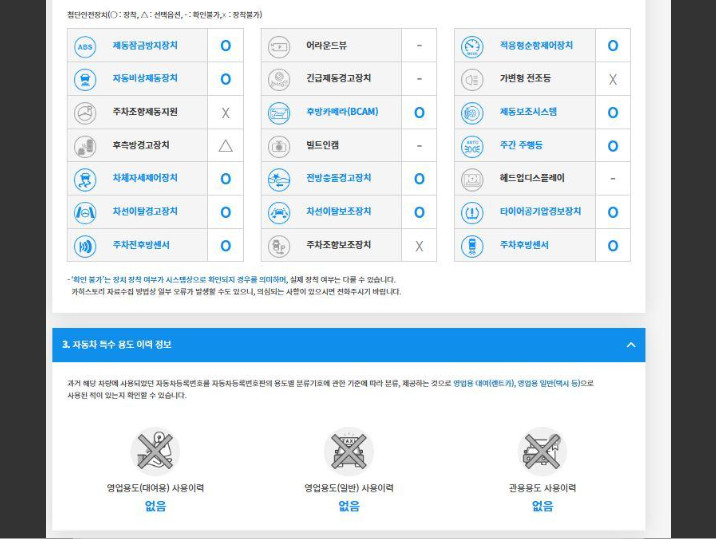716x539 pixels.
Task: Select the 주차전후방센서 icon
Action: click(85, 245)
